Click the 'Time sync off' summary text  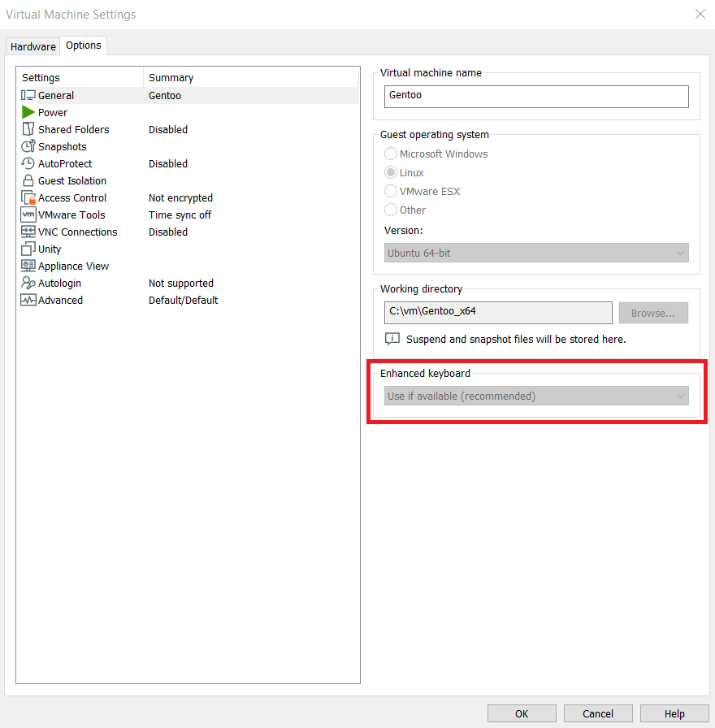[x=180, y=215]
